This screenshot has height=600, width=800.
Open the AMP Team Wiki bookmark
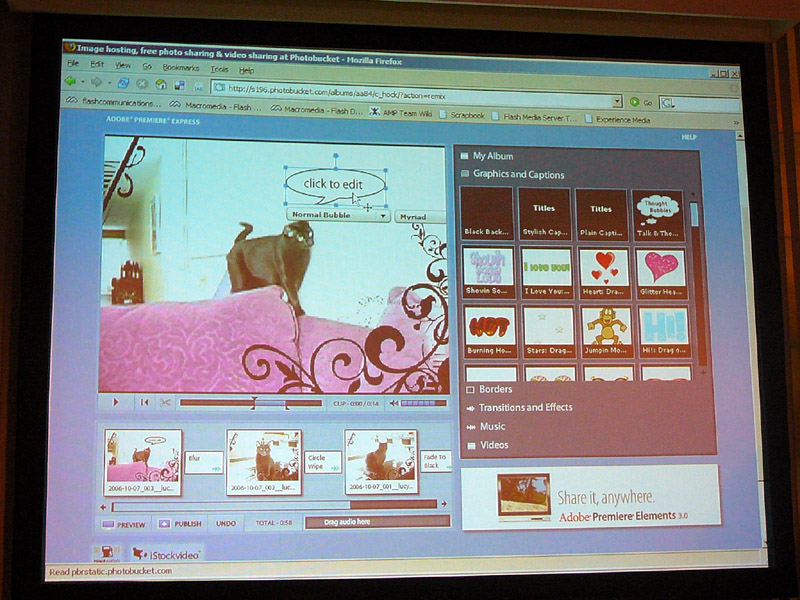401,113
